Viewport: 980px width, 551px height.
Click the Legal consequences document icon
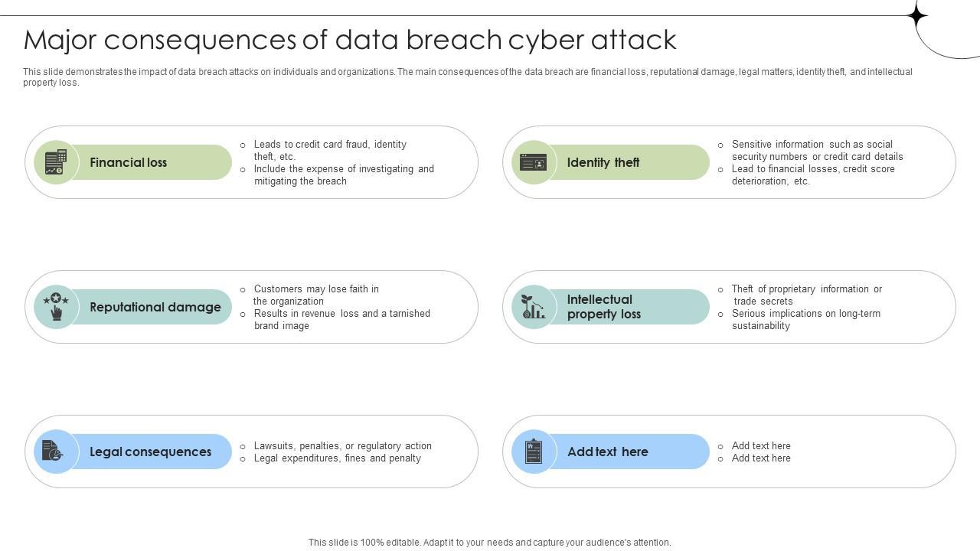(x=53, y=452)
